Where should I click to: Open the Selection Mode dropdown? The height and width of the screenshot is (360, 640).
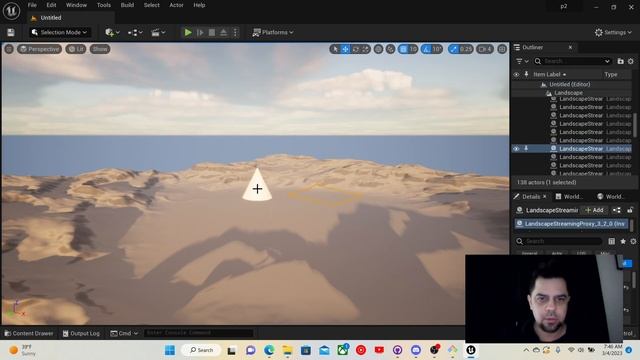60,32
